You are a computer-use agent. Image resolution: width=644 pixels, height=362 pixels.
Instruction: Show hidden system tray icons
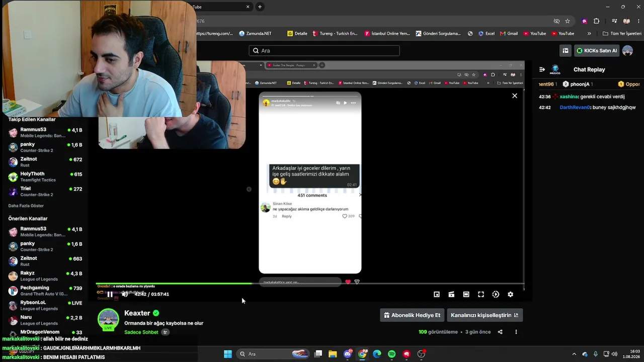574,354
